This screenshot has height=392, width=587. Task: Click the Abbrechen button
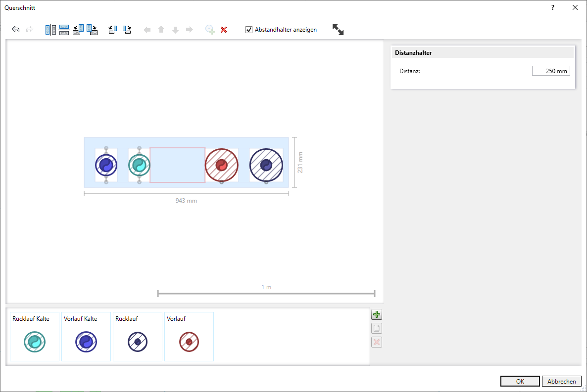(562, 381)
